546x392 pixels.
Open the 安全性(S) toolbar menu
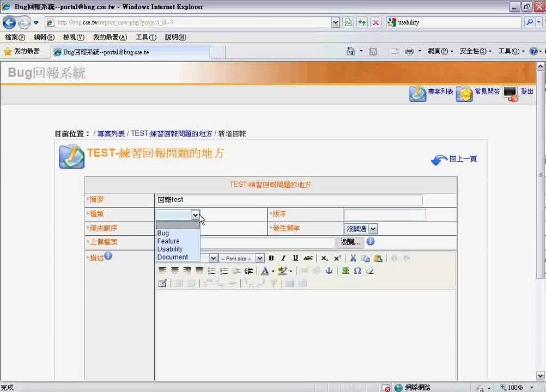pos(476,52)
